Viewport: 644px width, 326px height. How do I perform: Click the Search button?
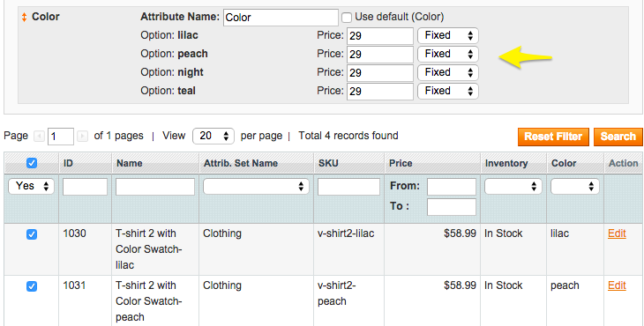coord(618,137)
